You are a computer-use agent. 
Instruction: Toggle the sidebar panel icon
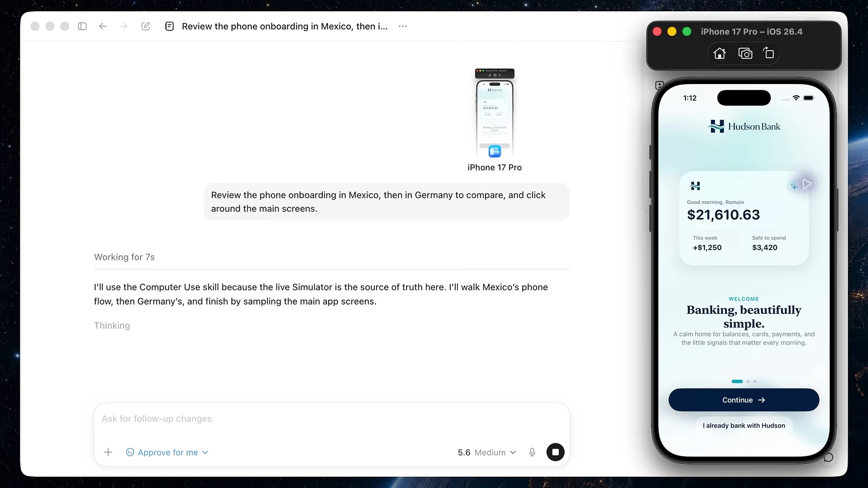click(82, 26)
